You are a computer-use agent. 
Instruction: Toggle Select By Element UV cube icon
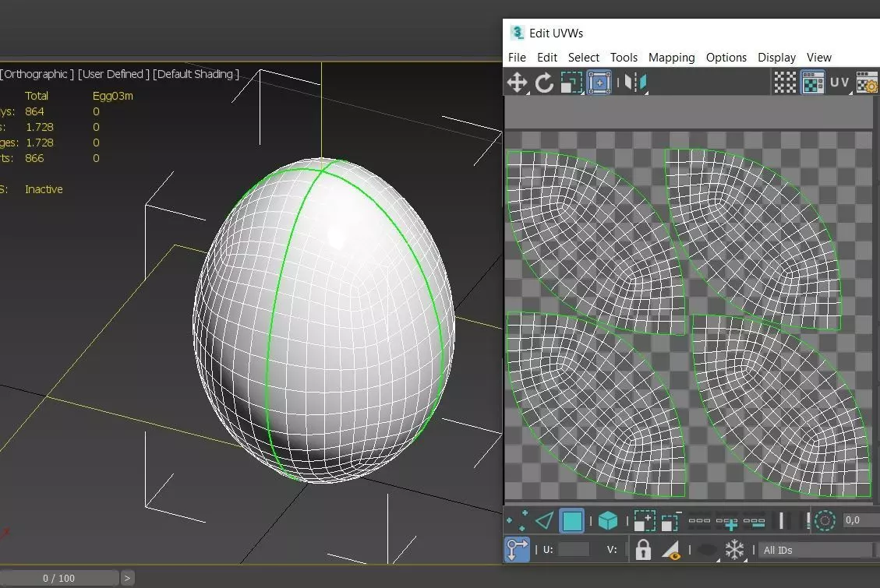tap(608, 521)
